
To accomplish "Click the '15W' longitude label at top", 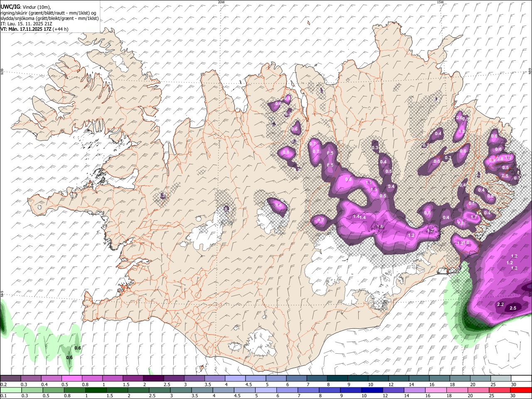I will click(x=440, y=2).
